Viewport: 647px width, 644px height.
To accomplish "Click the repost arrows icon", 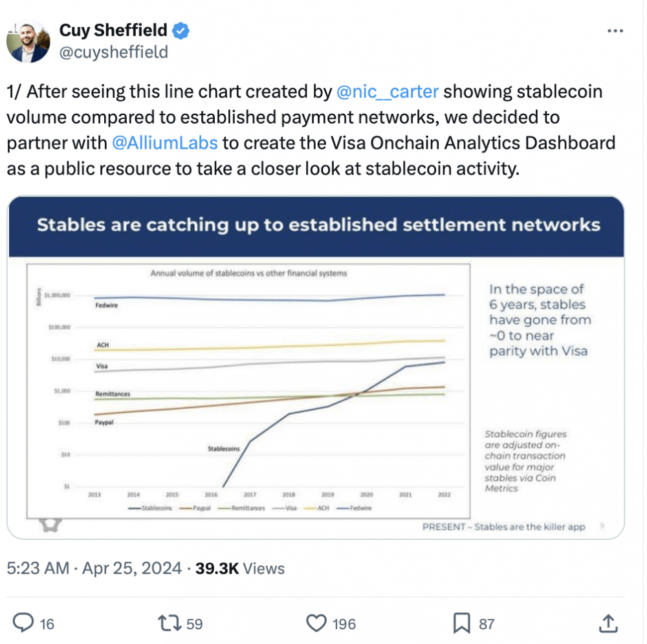I will tap(170, 623).
